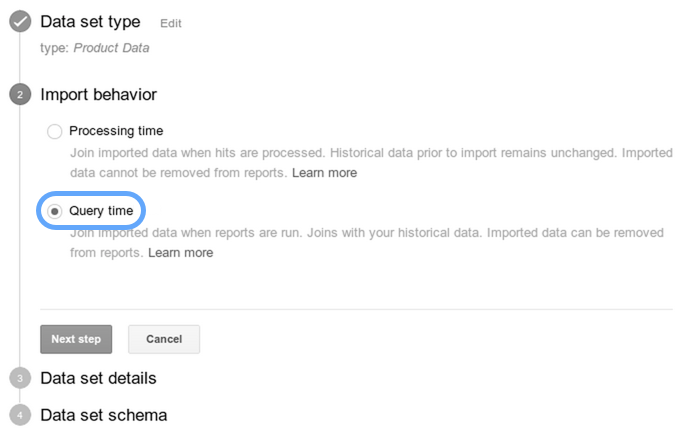Expand the Data set details section
The image size is (696, 436).
(98, 378)
